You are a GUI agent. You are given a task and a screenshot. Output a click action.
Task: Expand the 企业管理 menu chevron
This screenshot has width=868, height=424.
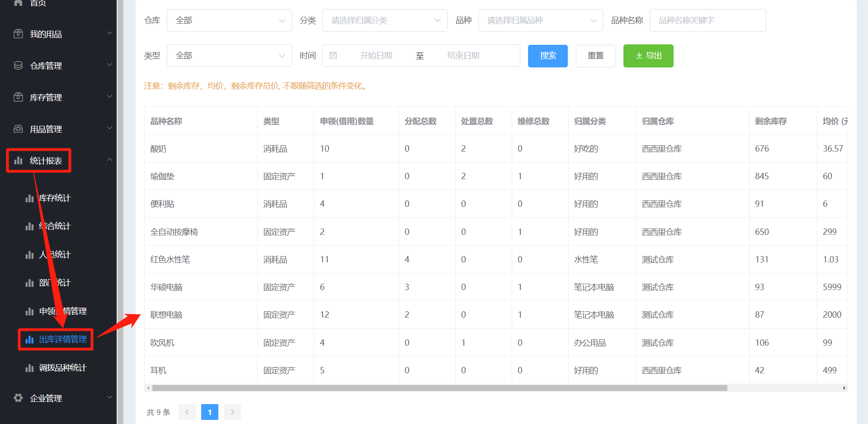(x=109, y=397)
